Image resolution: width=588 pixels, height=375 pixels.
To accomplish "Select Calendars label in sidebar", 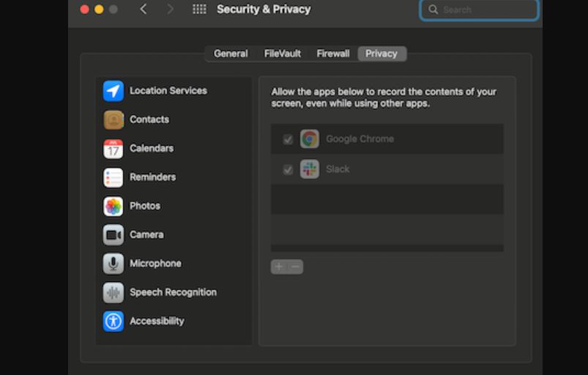I will (152, 149).
